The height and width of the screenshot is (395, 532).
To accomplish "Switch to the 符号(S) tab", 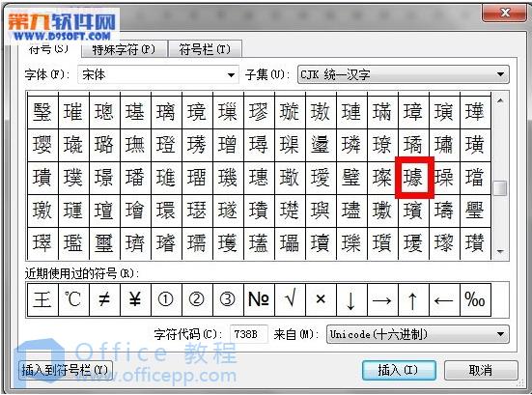I will (48, 49).
